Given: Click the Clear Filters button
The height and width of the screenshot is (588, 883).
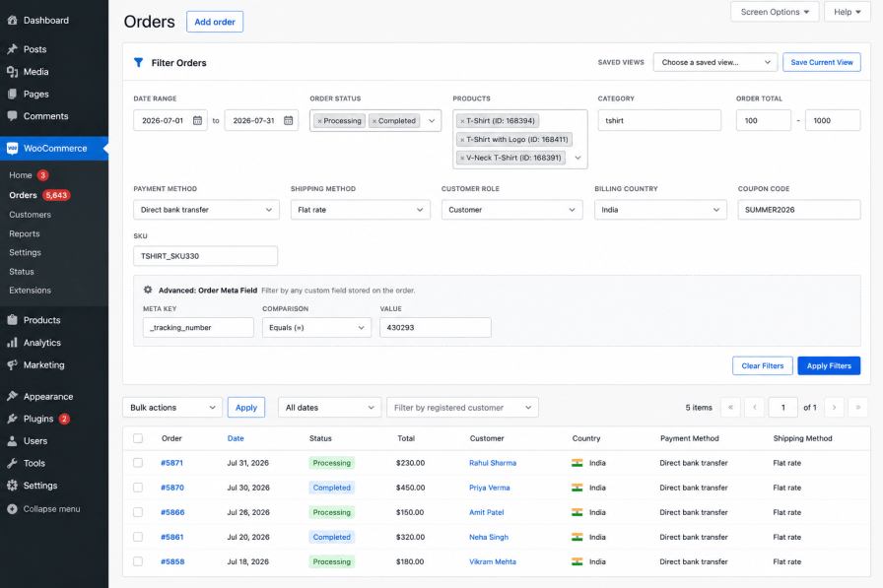Looking at the screenshot, I should (763, 365).
